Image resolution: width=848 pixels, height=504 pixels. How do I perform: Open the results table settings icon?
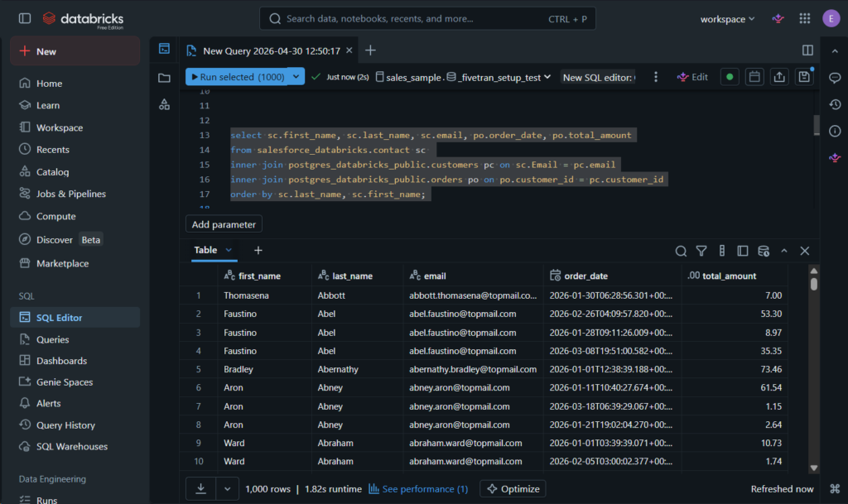(764, 251)
